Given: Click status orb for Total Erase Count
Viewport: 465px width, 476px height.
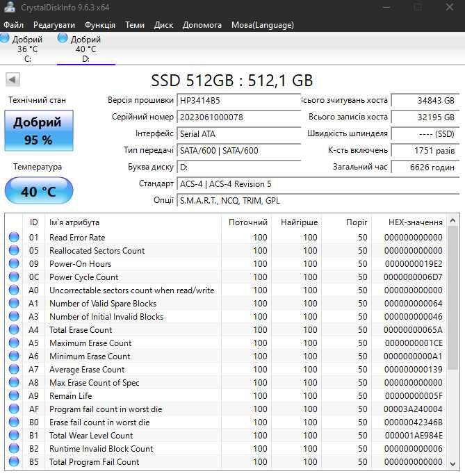Looking at the screenshot, I should (x=14, y=329).
